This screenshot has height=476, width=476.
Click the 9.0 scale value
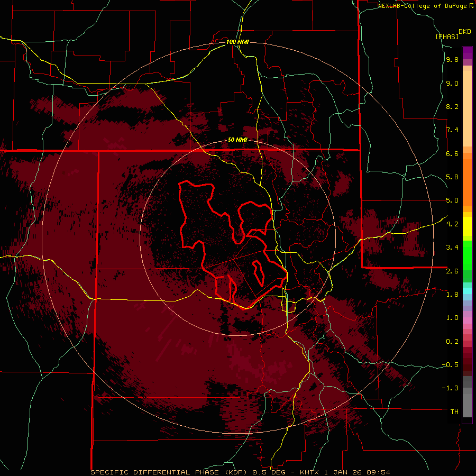point(452,84)
